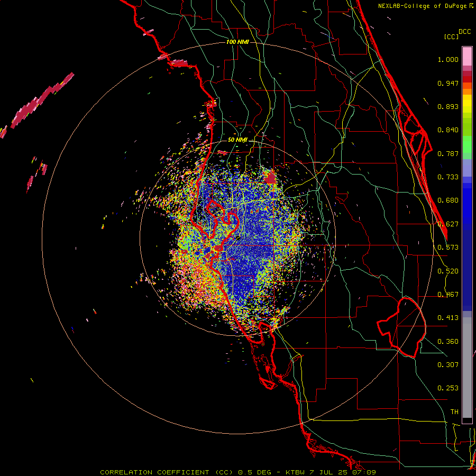The height and width of the screenshot is (476, 476).
Task: Select the 0.253 legend value
Action: point(448,388)
